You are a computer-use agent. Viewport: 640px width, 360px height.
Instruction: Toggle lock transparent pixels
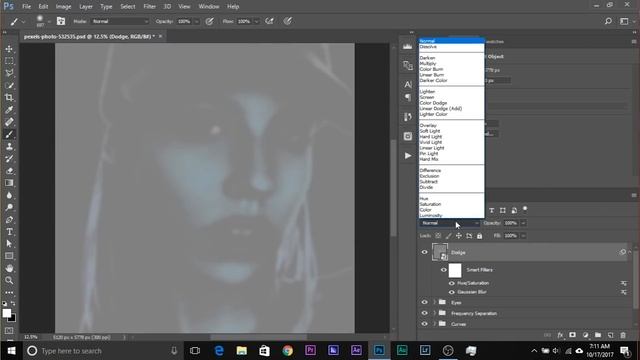pos(438,236)
